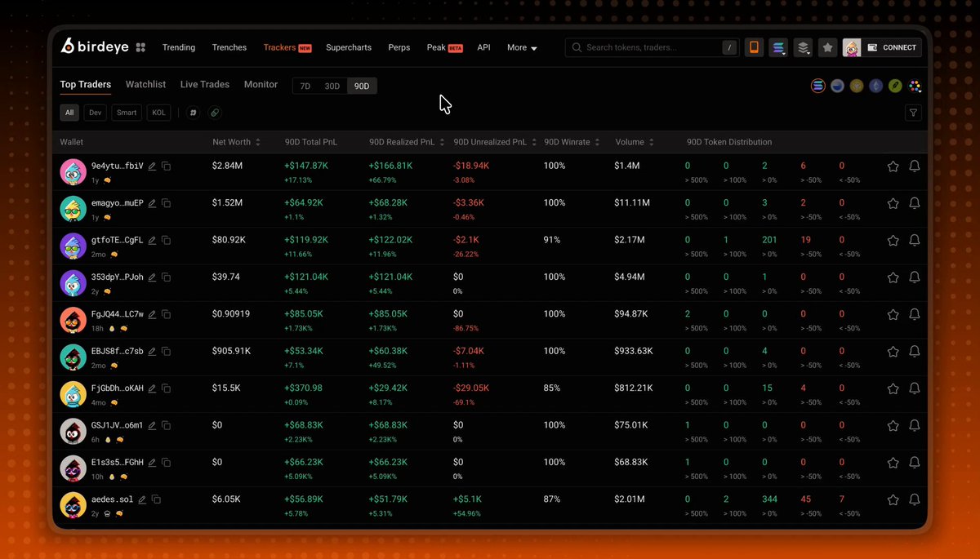This screenshot has width=980, height=559.
Task: Switch to the Watchlist tab
Action: coord(145,85)
